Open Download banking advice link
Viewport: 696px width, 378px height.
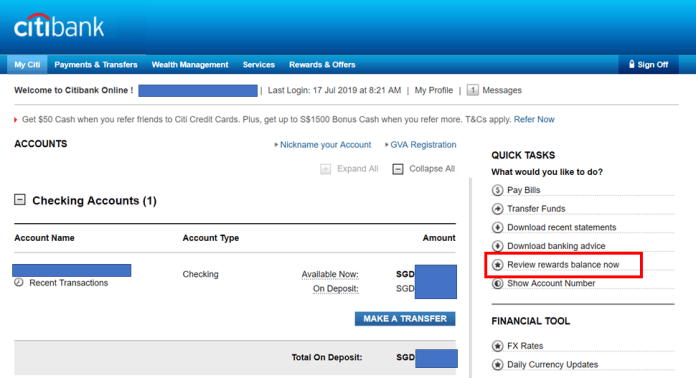(556, 246)
